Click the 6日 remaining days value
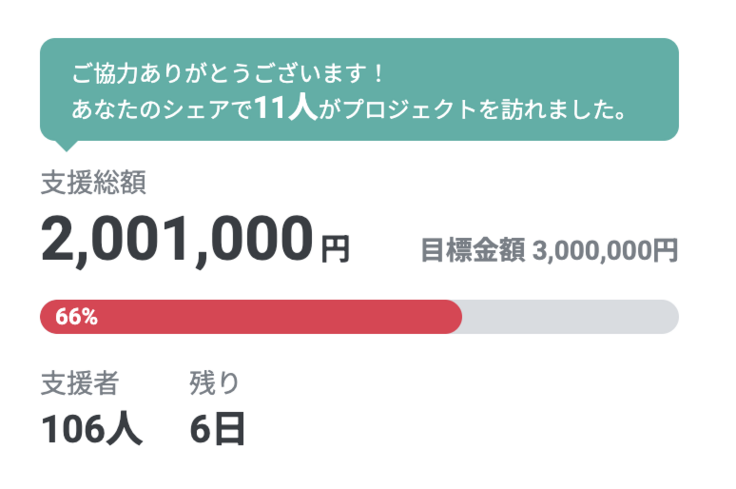Screen dimensions: 736x489 pos(218,429)
